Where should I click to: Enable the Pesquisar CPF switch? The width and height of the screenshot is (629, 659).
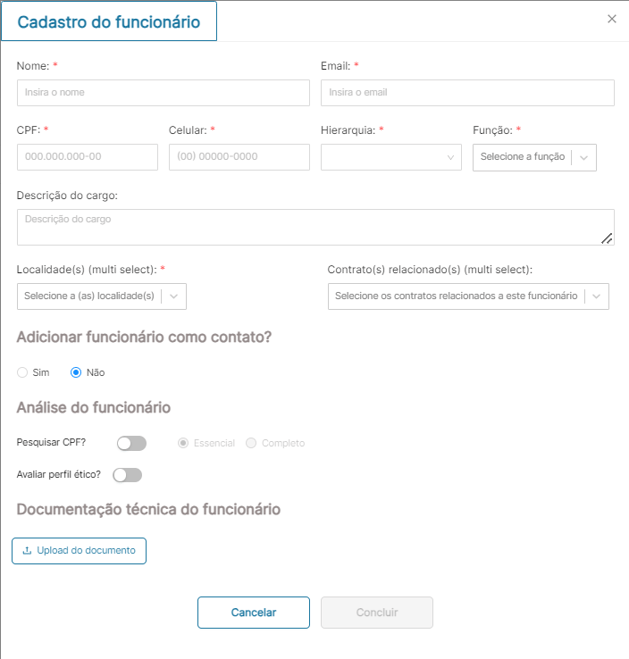tap(131, 443)
